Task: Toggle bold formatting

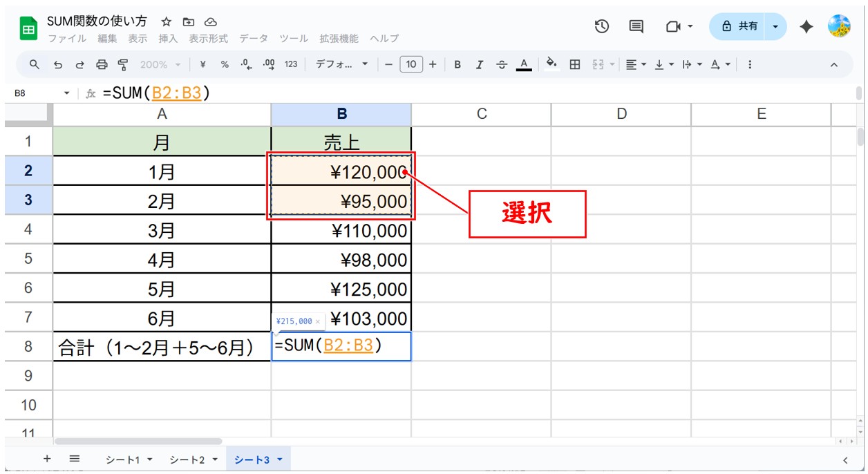Action: pos(457,64)
